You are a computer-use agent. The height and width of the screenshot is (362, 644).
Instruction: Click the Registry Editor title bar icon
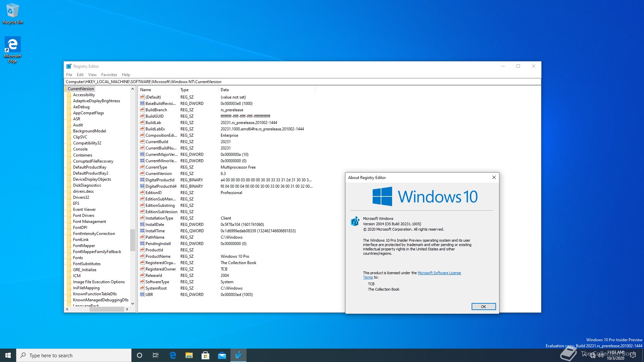coord(69,66)
